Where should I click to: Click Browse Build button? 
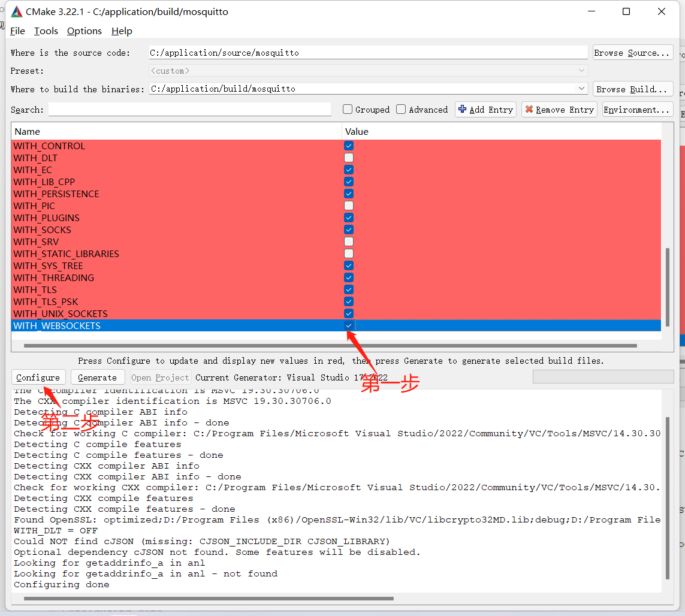(x=633, y=89)
